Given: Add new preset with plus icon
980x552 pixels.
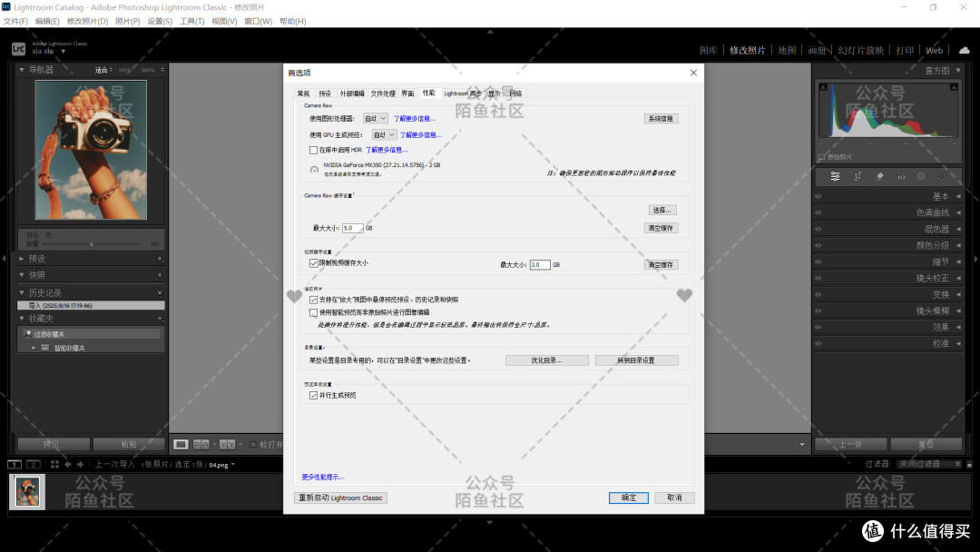Looking at the screenshot, I should (x=160, y=259).
